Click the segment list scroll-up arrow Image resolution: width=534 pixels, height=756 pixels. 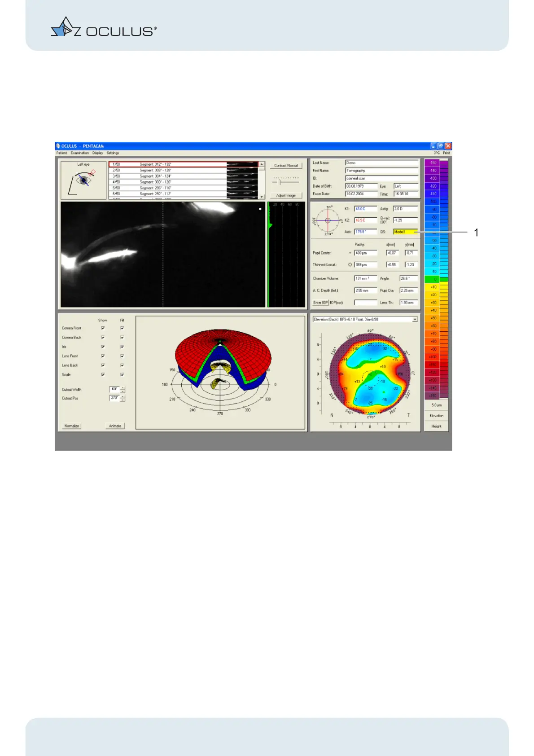(262, 164)
